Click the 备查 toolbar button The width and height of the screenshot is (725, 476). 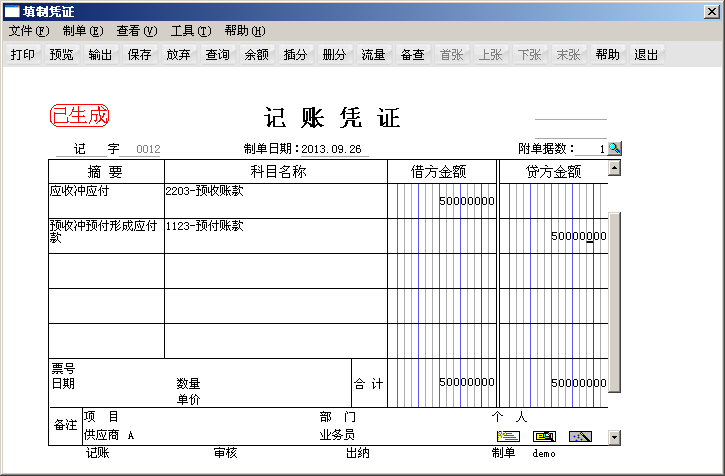[x=412, y=55]
